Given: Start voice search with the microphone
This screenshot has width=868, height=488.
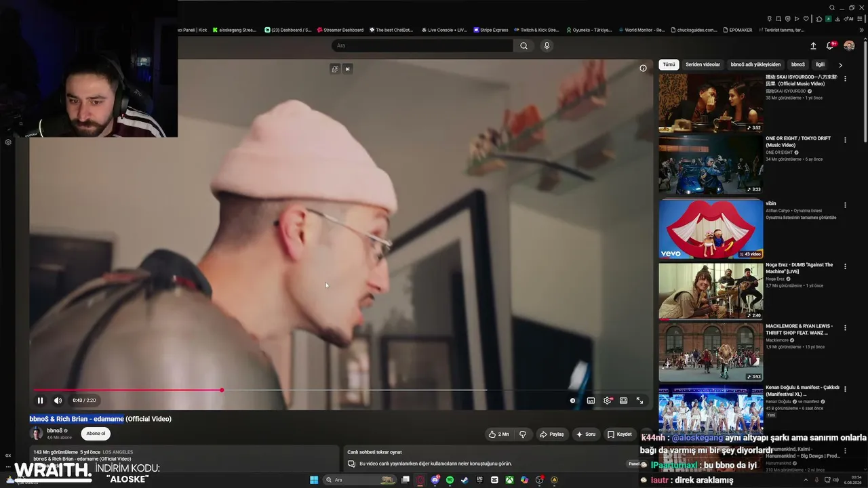Looking at the screenshot, I should pyautogui.click(x=547, y=45).
